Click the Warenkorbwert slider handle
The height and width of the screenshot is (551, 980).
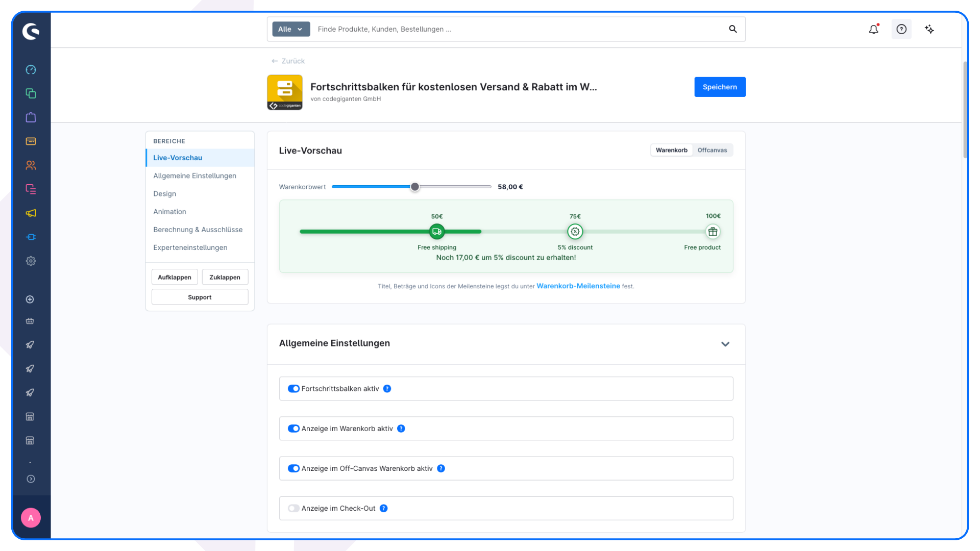pyautogui.click(x=415, y=187)
